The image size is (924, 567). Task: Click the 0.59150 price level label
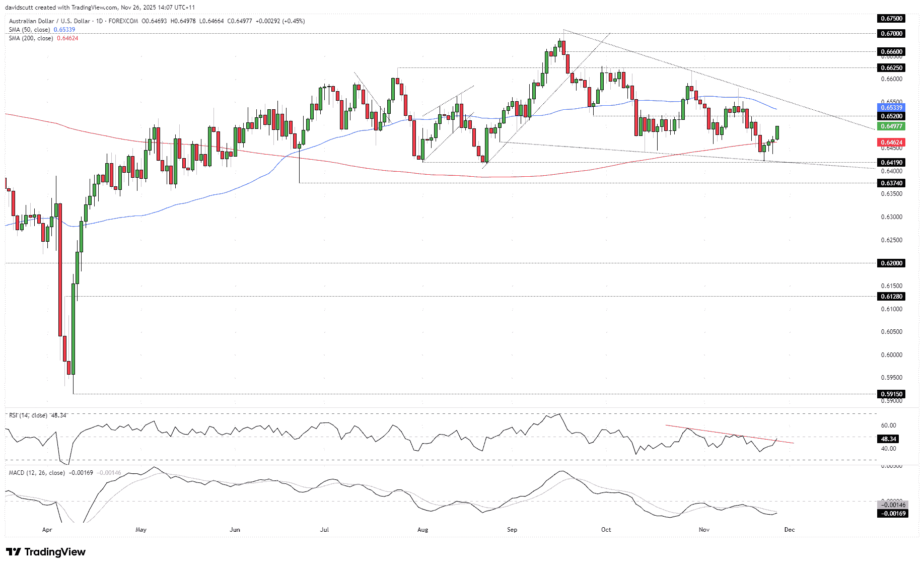(891, 394)
